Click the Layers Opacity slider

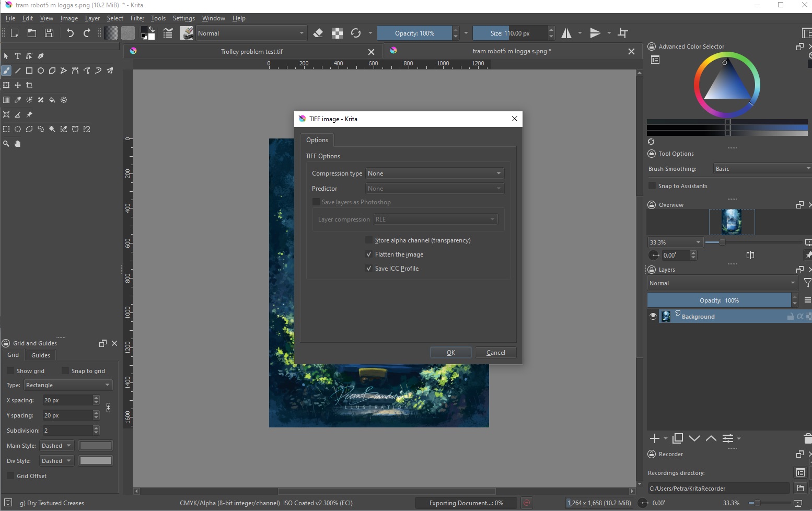[718, 300]
